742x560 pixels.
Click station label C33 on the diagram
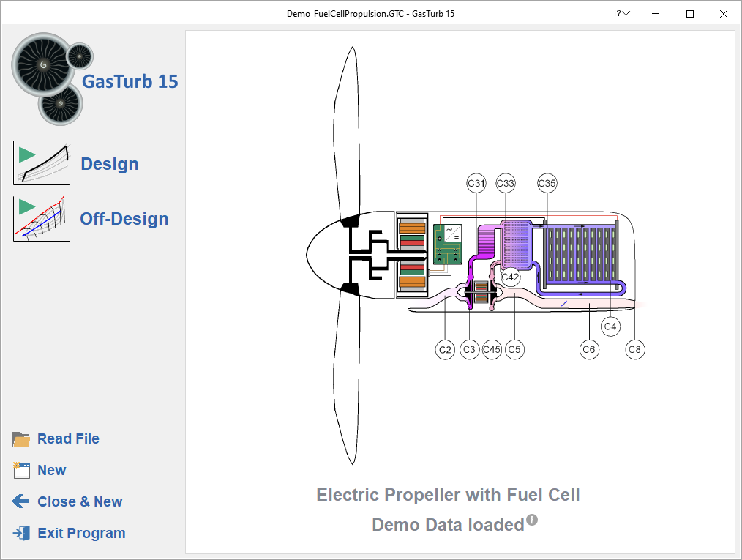[x=506, y=183]
